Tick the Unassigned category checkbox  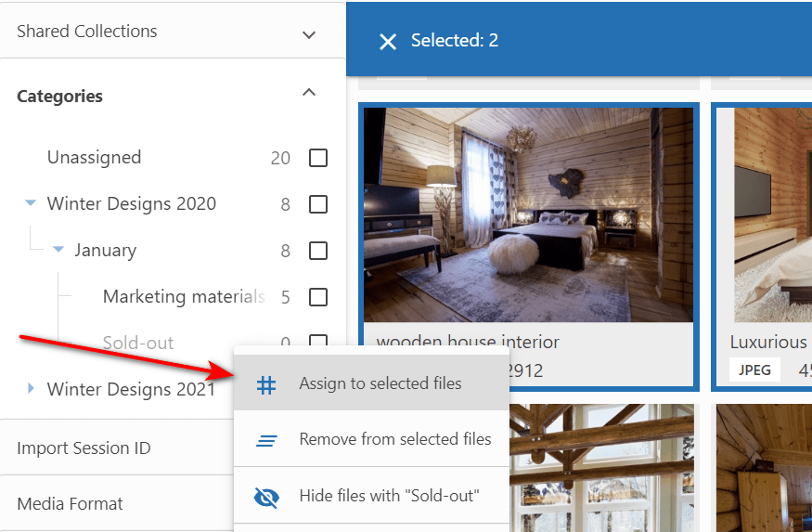318,158
